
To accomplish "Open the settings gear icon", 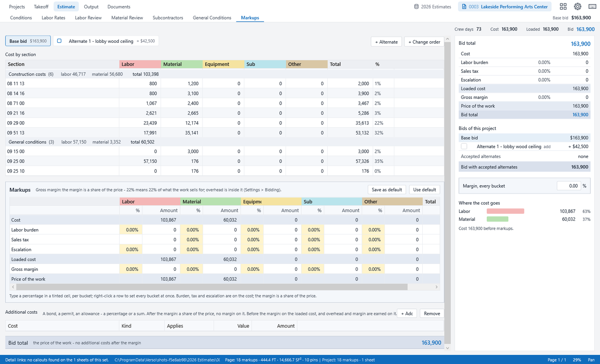I will [578, 6].
